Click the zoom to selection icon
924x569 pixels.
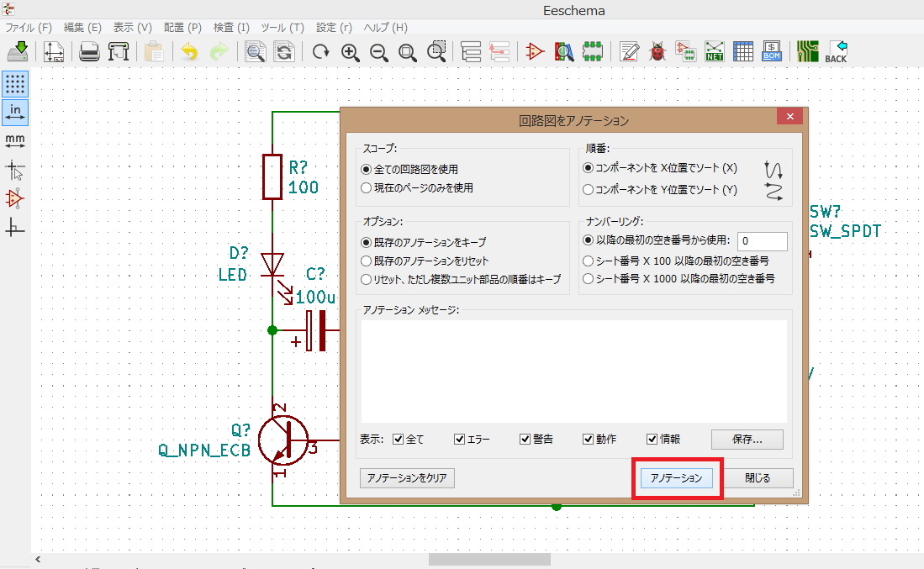tap(436, 52)
